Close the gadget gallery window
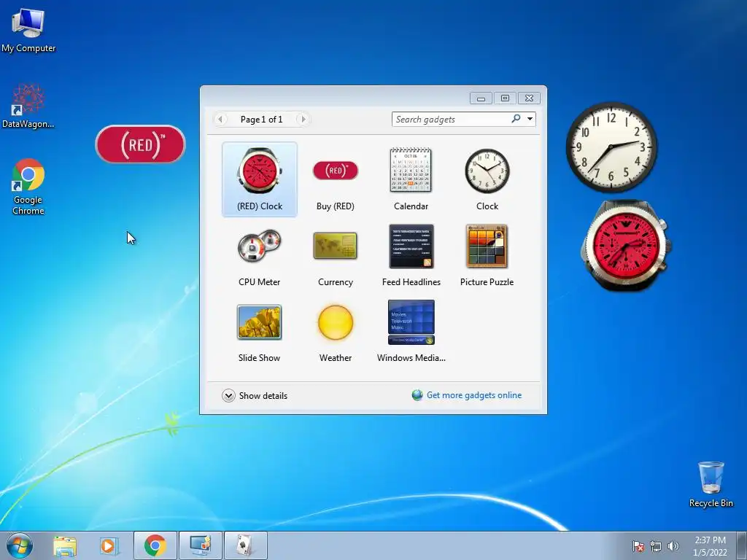The width and height of the screenshot is (747, 560). 530,98
